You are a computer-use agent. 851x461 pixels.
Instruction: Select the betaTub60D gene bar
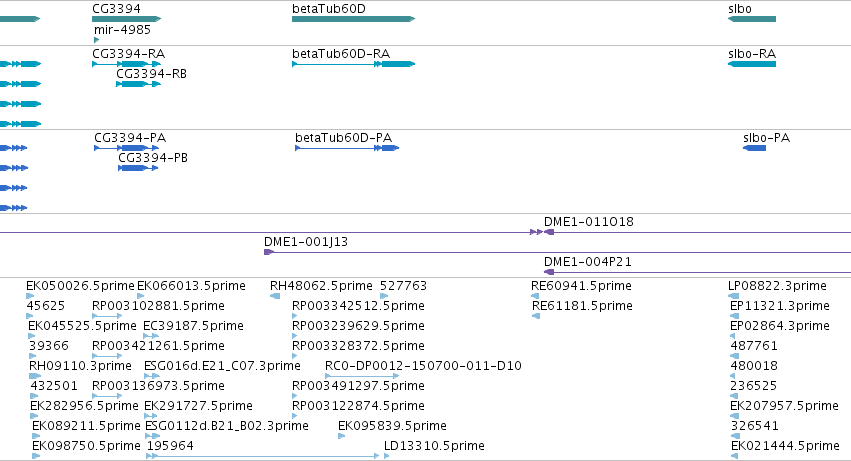pos(353,19)
